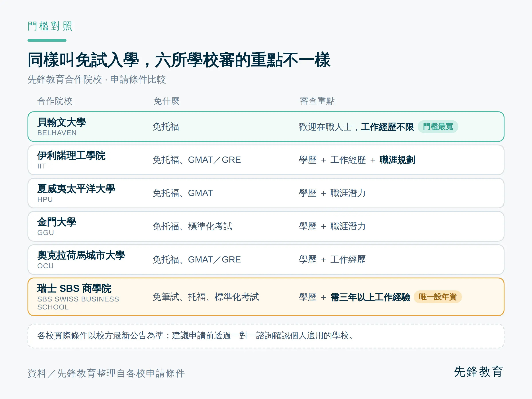Select the 夏威夷太平洋大學 school name
The width and height of the screenshot is (532, 399).
(76, 189)
